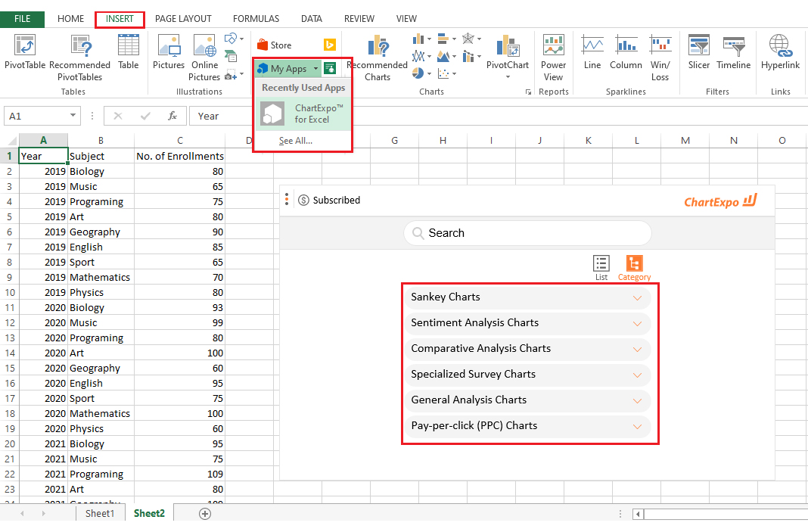The width and height of the screenshot is (808, 532).
Task: Switch to the FORMULAS tab
Action: [x=256, y=19]
